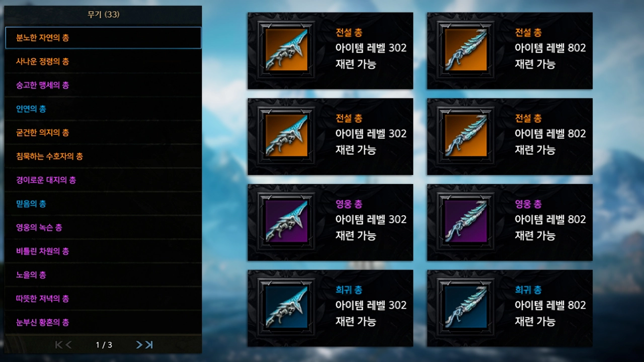
Task: Select the second legendary gun icon, level 802
Action: (x=465, y=136)
